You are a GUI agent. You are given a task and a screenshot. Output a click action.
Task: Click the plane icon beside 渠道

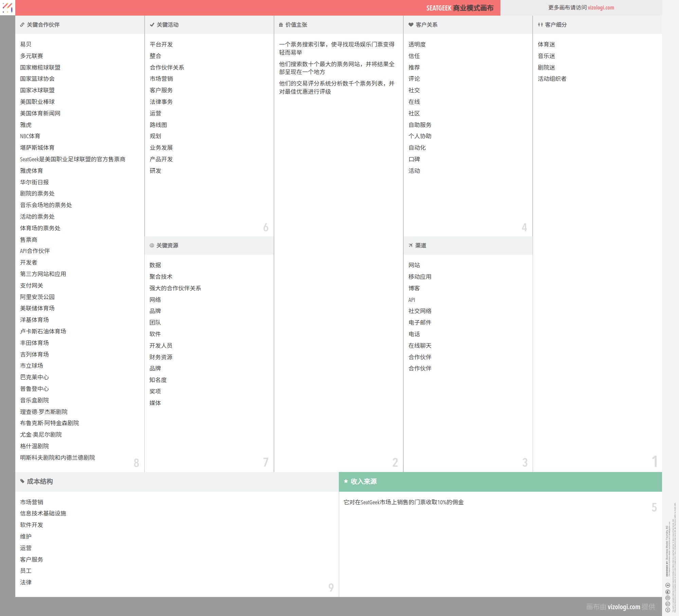411,246
